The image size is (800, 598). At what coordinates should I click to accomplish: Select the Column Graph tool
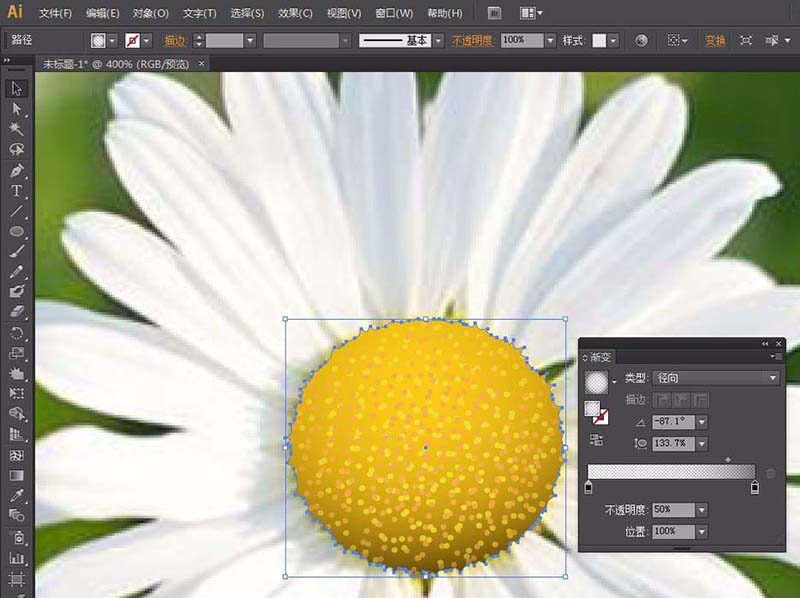16,558
